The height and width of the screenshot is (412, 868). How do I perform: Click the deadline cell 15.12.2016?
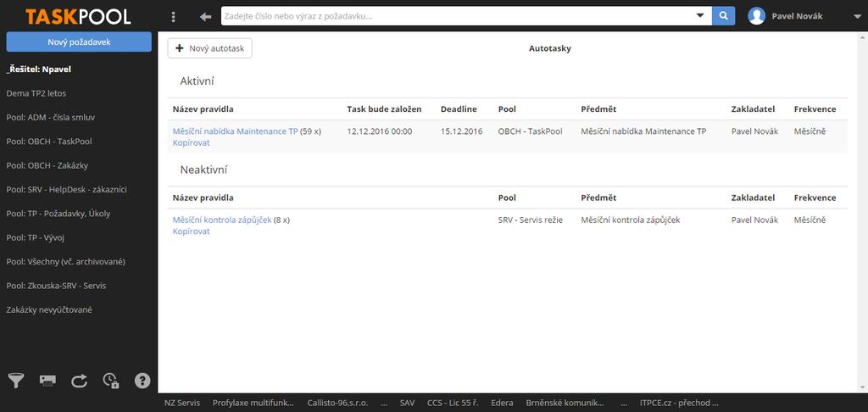pos(462,131)
